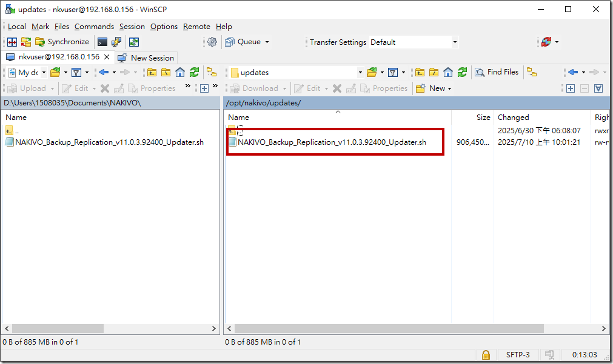The image size is (613, 364).
Task: Expand the remote filter dropdown arrow
Action: click(403, 72)
